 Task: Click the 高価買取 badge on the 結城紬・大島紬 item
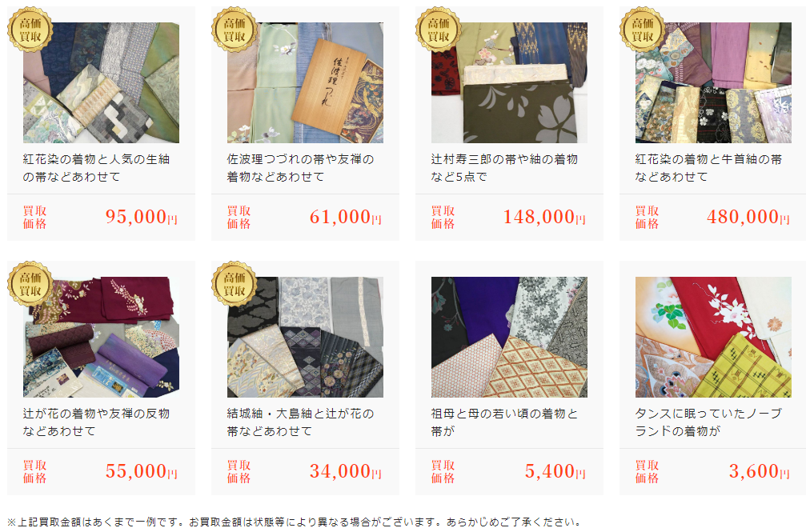pyautogui.click(x=235, y=284)
